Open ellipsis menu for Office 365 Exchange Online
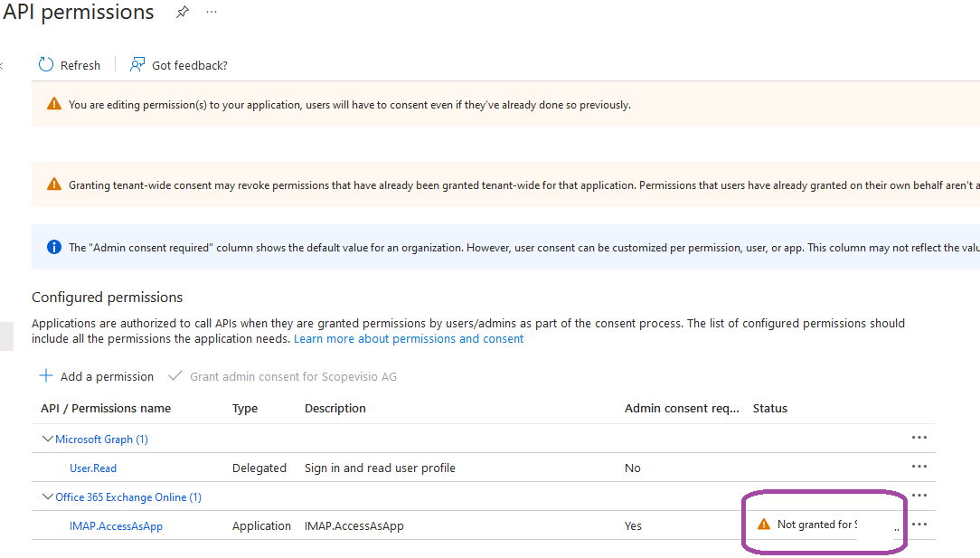 click(919, 496)
